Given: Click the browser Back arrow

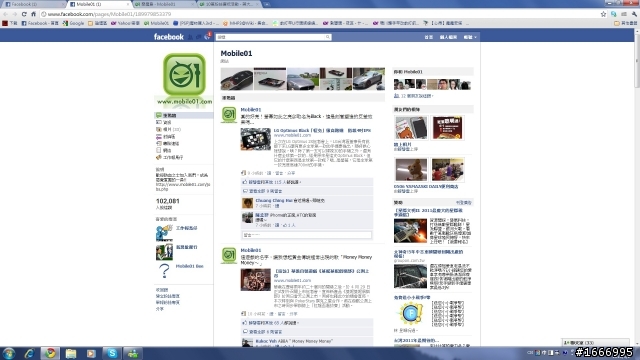Looking at the screenshot, I should (x=5, y=14).
